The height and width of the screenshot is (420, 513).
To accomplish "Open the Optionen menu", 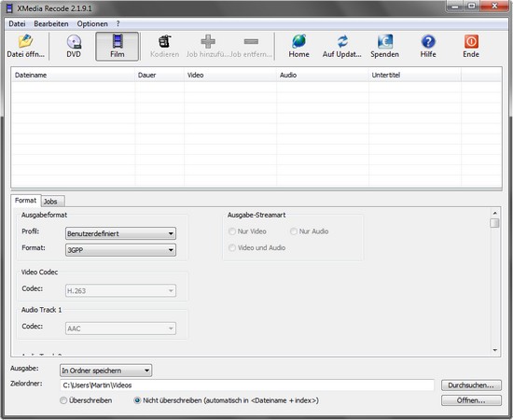I will tap(92, 24).
